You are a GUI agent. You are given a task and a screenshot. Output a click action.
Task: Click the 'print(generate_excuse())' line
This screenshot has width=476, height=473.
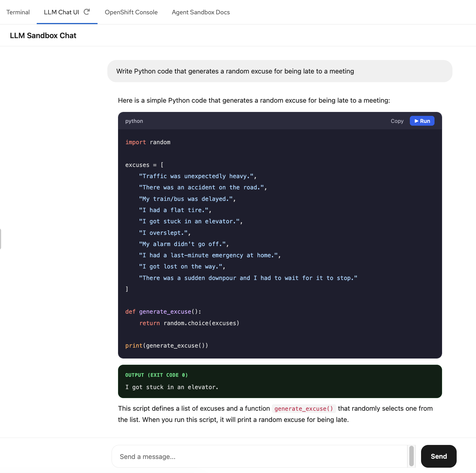tap(167, 346)
